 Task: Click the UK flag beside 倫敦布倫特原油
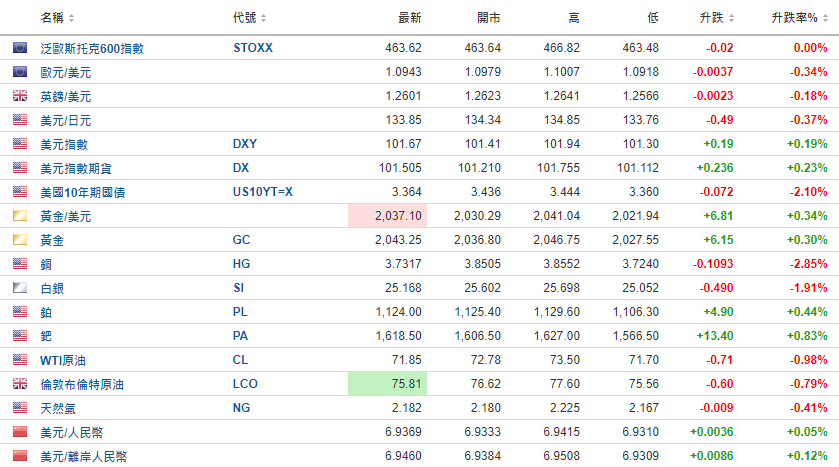pos(20,384)
